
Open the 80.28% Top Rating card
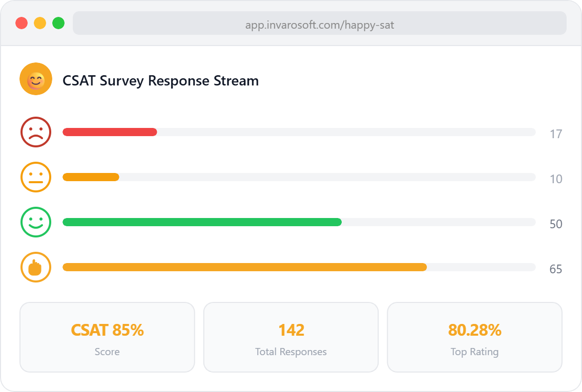(475, 337)
